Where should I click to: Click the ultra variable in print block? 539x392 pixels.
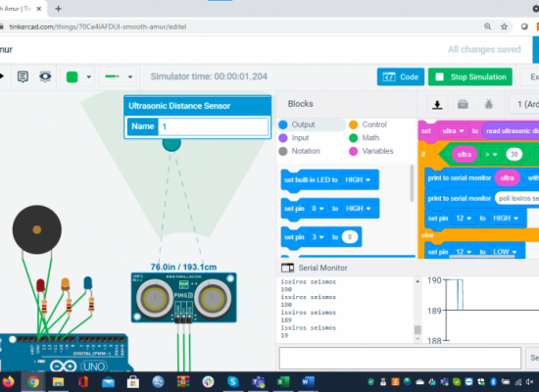coord(507,177)
